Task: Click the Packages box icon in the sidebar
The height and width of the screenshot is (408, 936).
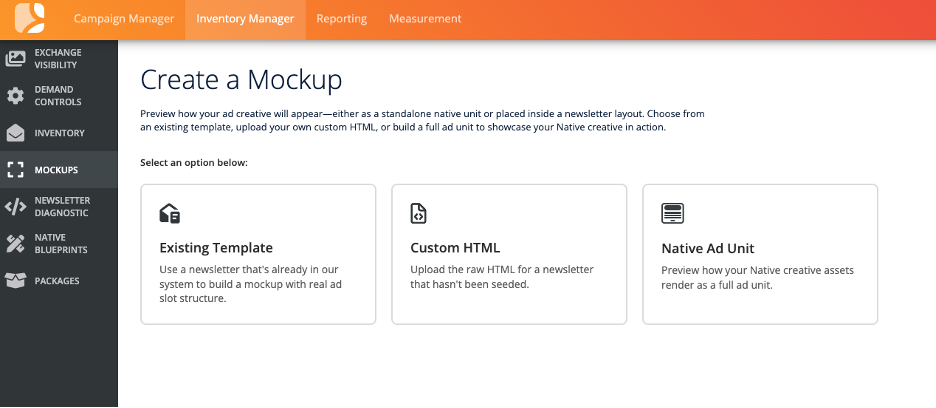Action: click(15, 281)
